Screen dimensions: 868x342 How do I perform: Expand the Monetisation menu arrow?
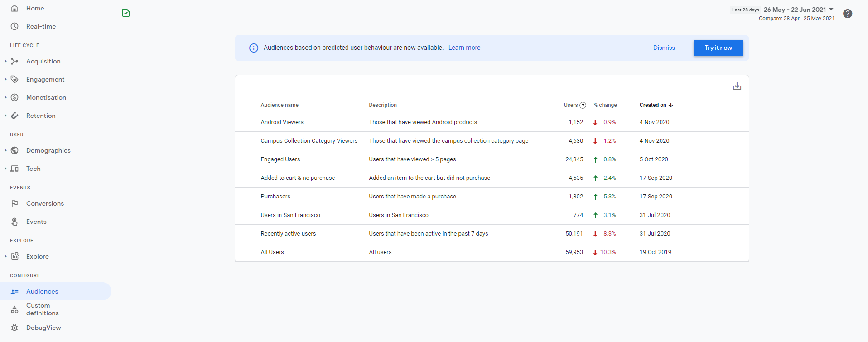click(x=5, y=97)
